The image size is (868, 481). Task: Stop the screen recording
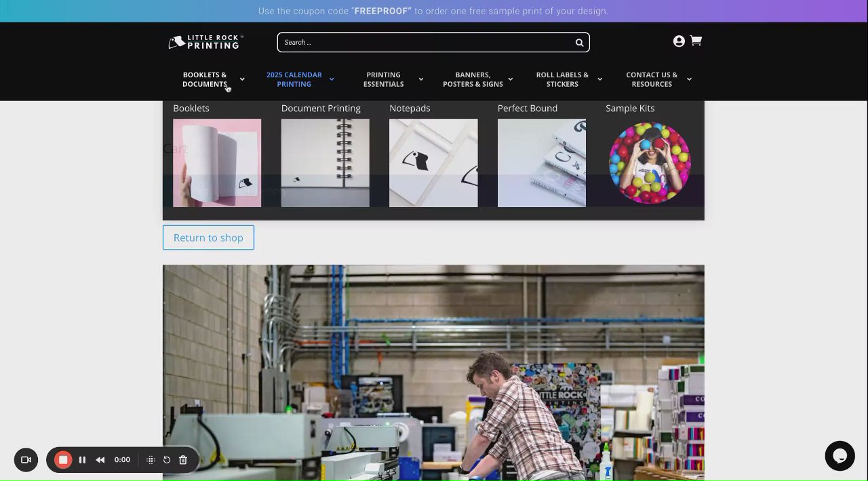point(63,460)
